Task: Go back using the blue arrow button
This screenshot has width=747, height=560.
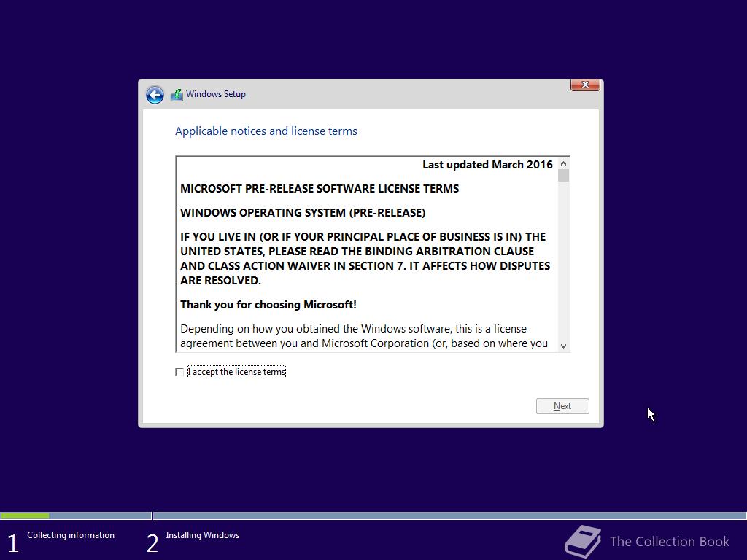Action: coord(155,95)
